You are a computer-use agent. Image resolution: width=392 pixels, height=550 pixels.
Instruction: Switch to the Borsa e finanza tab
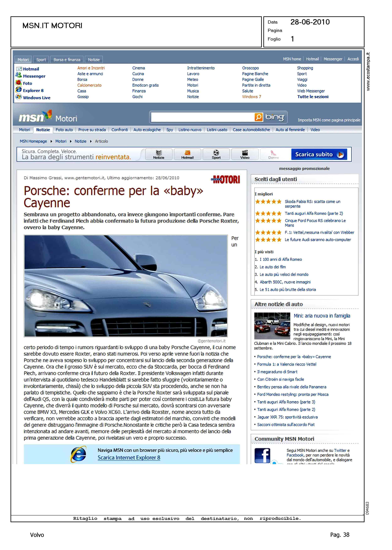coord(67,60)
